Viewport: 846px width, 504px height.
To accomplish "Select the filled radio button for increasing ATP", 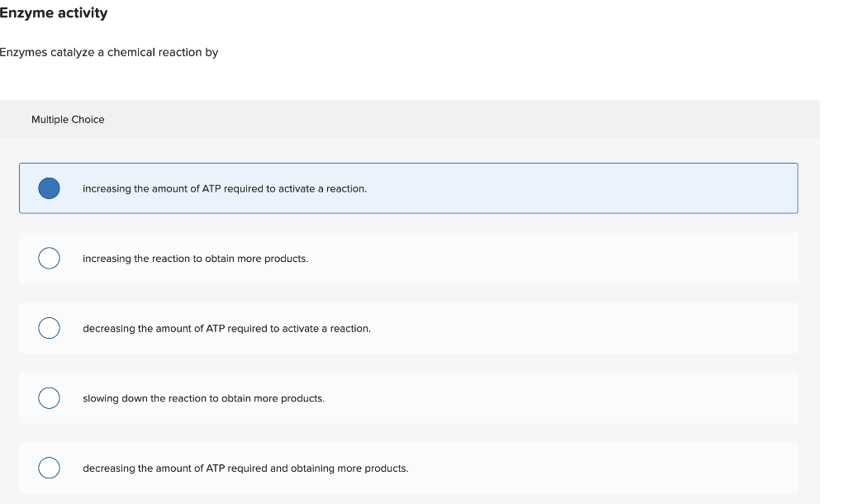I will coord(50,188).
